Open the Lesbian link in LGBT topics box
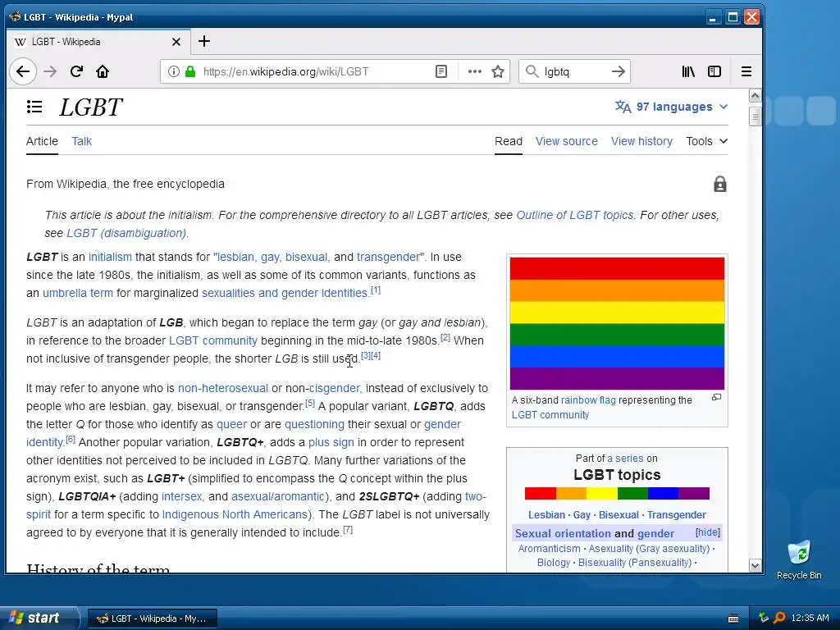The height and width of the screenshot is (630, 840). pyautogui.click(x=546, y=515)
